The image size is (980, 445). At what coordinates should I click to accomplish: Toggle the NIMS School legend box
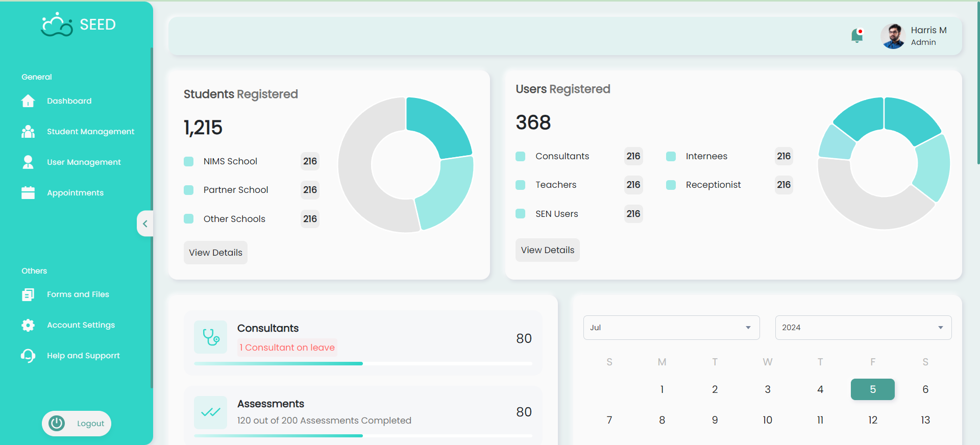click(x=188, y=161)
